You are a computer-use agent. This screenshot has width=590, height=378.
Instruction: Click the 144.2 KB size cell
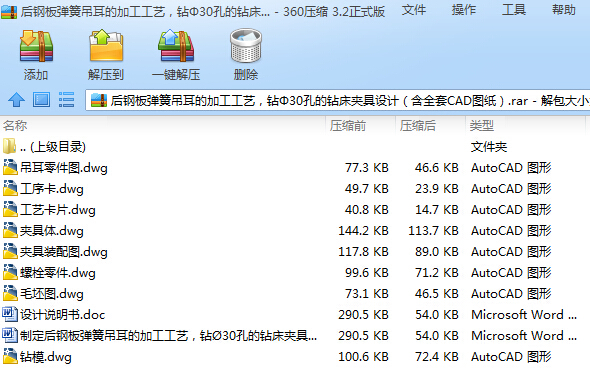(363, 231)
